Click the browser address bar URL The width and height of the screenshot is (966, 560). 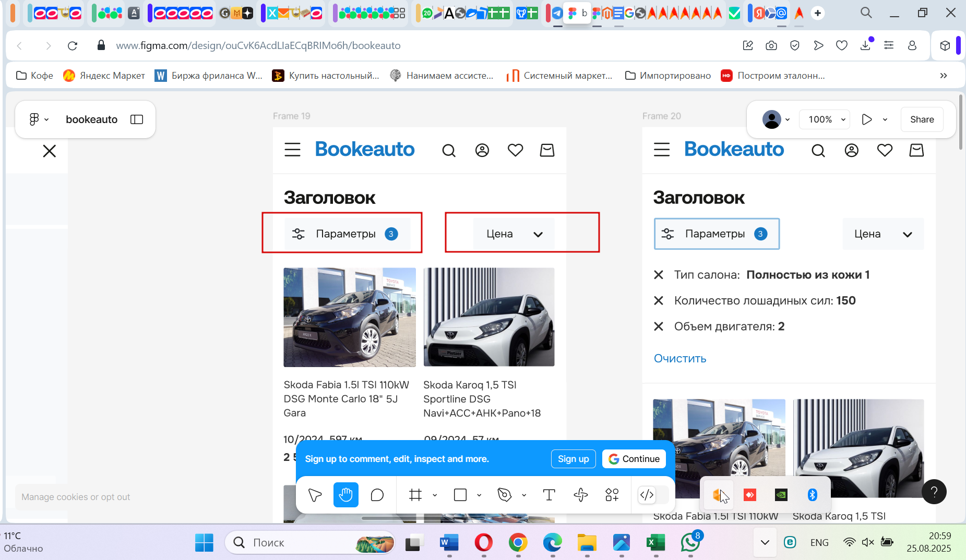(258, 45)
